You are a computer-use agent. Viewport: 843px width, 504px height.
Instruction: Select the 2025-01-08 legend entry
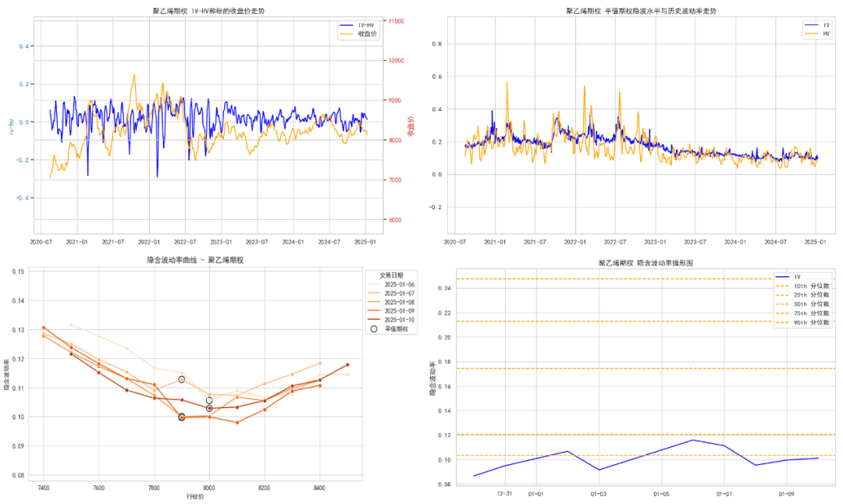click(391, 303)
